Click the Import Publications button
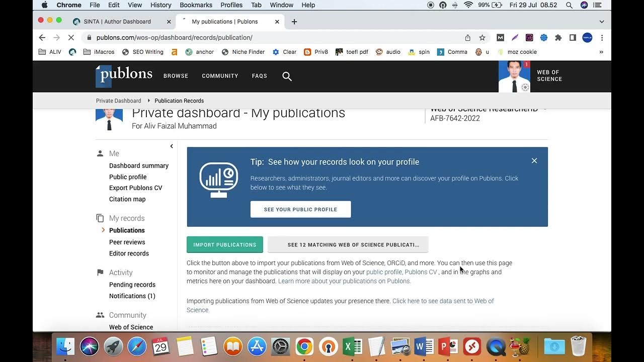 point(225,244)
